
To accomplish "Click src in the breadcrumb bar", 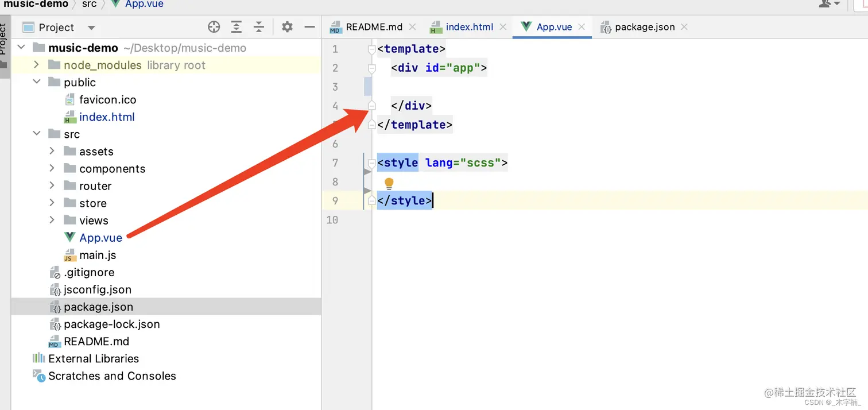I will pyautogui.click(x=89, y=4).
